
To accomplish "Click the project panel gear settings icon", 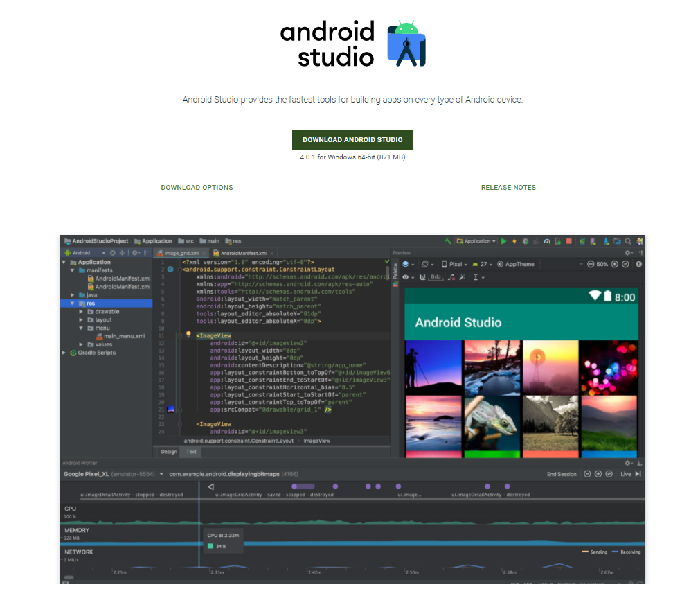I will pos(135,253).
